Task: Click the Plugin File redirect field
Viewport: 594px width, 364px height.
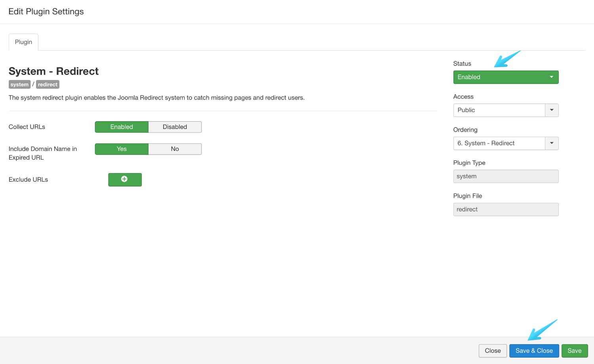Action: coord(506,210)
